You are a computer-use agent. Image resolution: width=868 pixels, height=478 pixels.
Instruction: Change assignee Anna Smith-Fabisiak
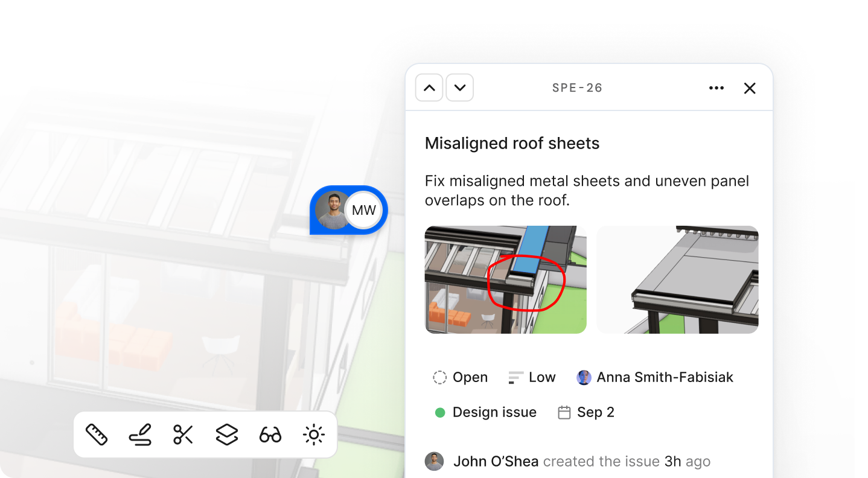pos(656,378)
